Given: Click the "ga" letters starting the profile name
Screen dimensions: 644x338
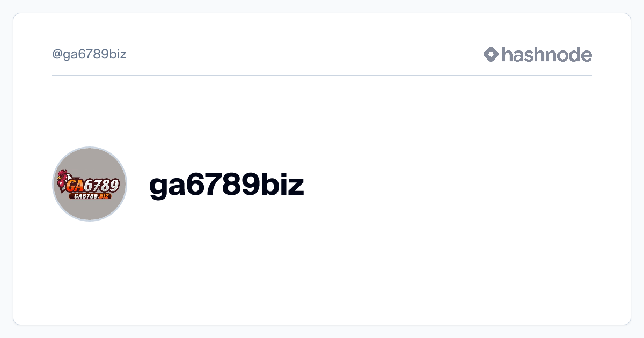Looking at the screenshot, I should 166,188.
